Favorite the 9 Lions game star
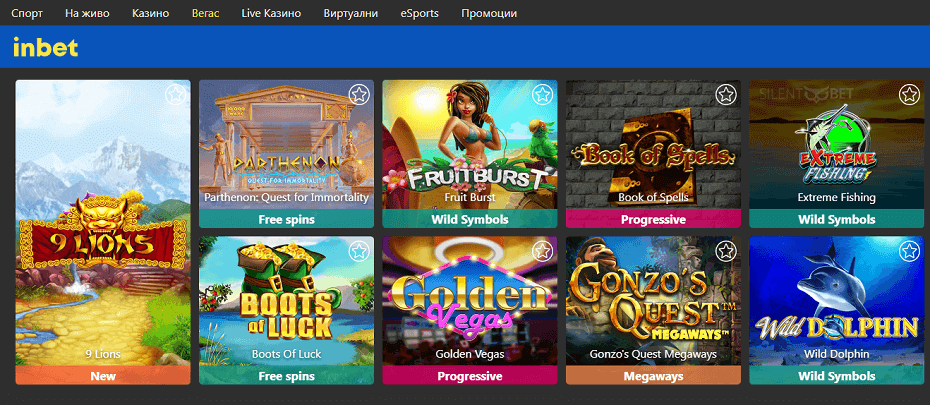 click(x=176, y=95)
